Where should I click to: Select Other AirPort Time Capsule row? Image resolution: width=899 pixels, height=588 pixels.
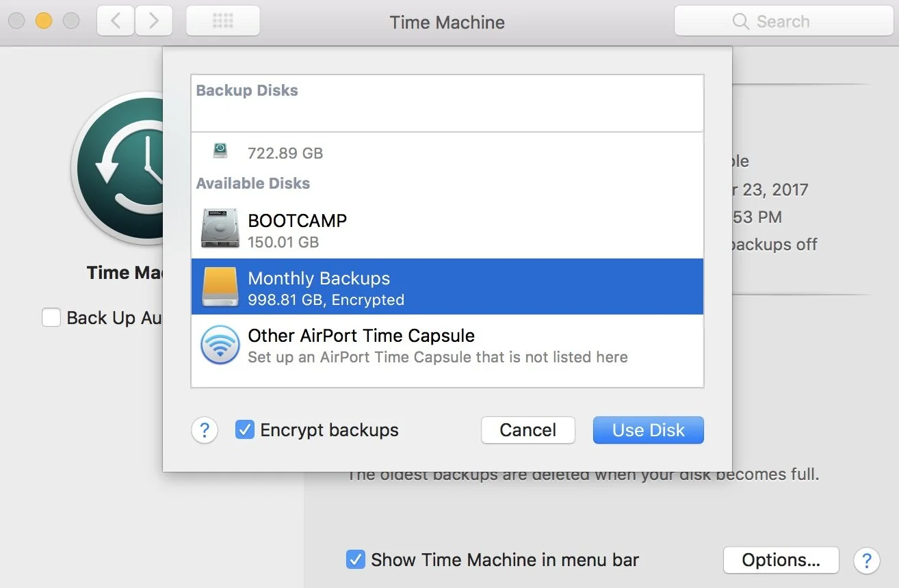(x=447, y=345)
